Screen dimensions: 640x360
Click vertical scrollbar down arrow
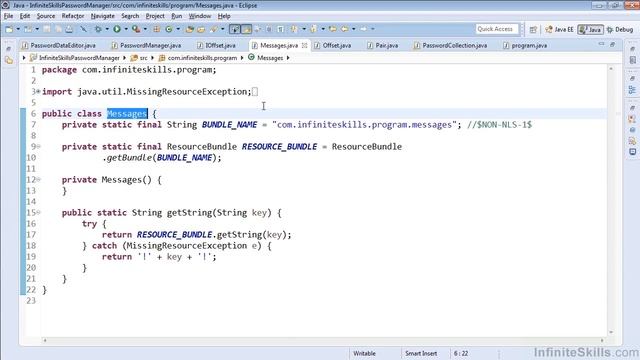point(611,332)
